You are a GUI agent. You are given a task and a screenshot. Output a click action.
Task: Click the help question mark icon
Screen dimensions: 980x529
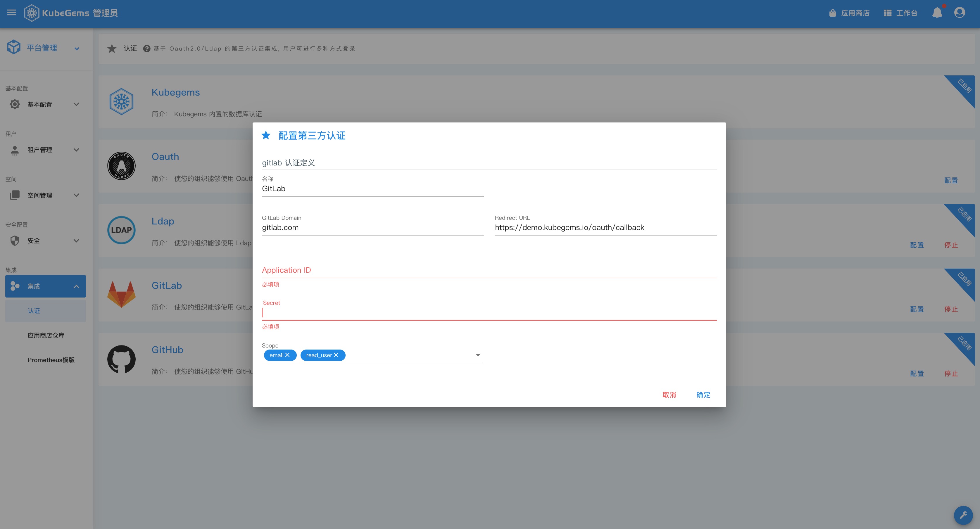pos(146,49)
